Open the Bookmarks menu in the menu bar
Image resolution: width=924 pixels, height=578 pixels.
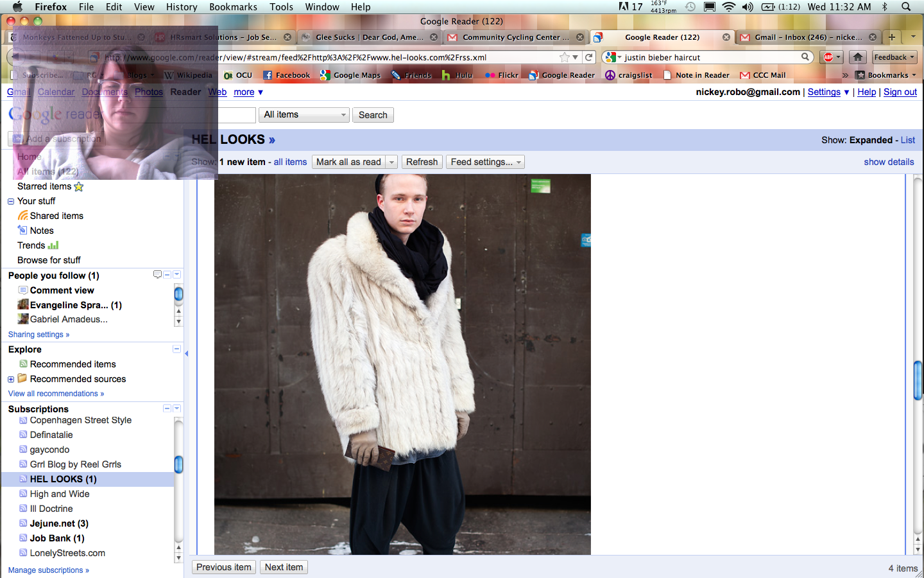(233, 7)
